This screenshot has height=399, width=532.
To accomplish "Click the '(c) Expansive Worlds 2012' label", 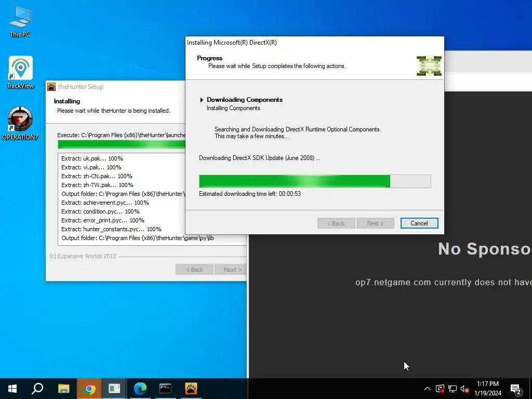I will click(83, 256).
